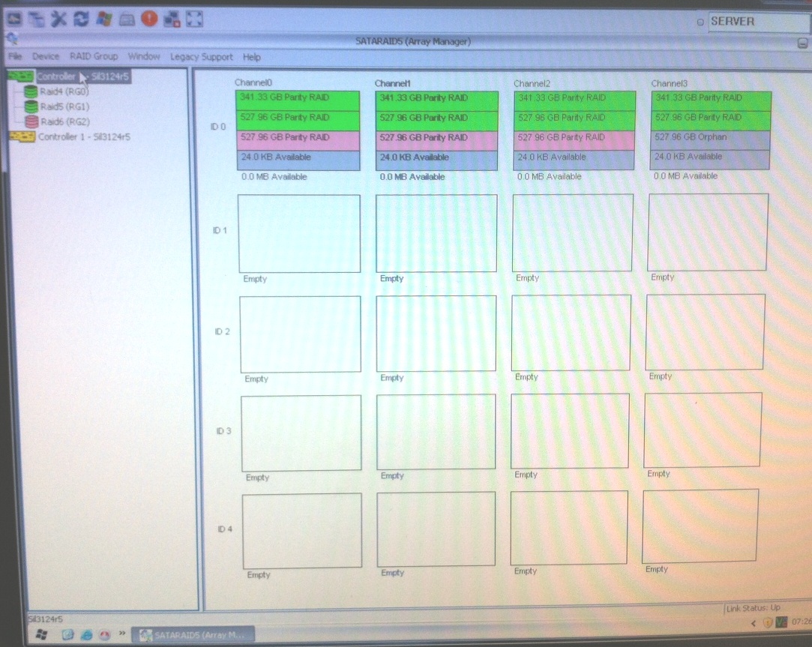Click the Channel0 column header text
Image resolution: width=812 pixels, height=647 pixels.
click(253, 82)
